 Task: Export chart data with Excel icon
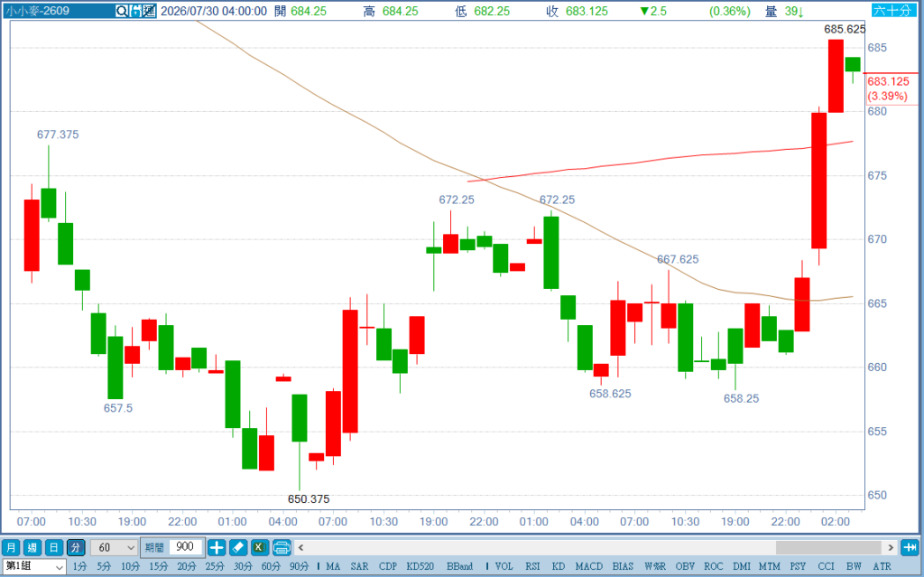(x=260, y=547)
